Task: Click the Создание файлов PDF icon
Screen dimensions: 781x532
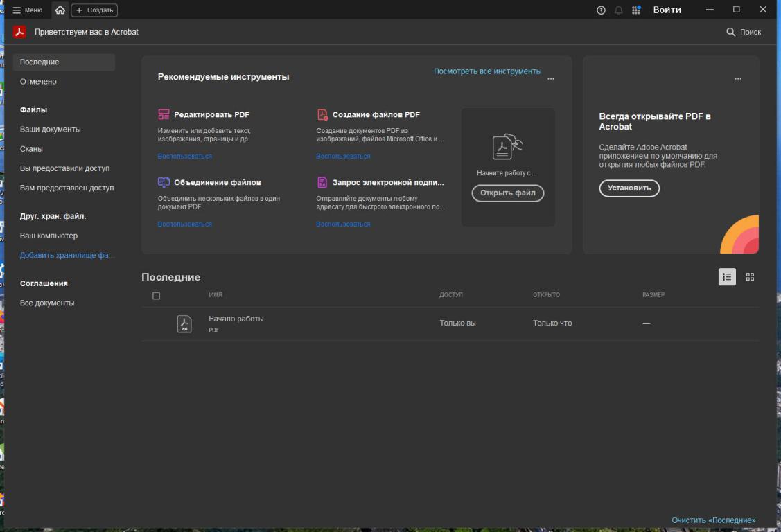Action: (x=322, y=114)
